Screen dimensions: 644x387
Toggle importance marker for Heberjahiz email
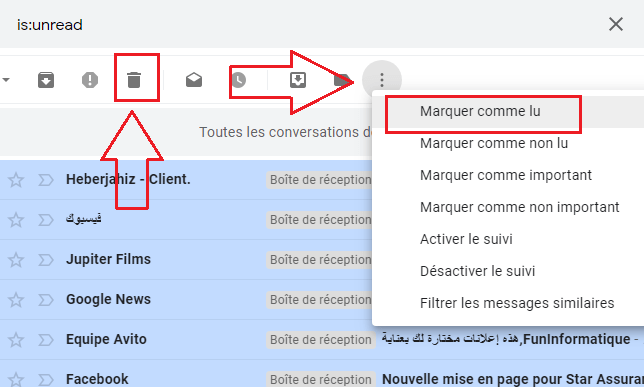[46, 180]
